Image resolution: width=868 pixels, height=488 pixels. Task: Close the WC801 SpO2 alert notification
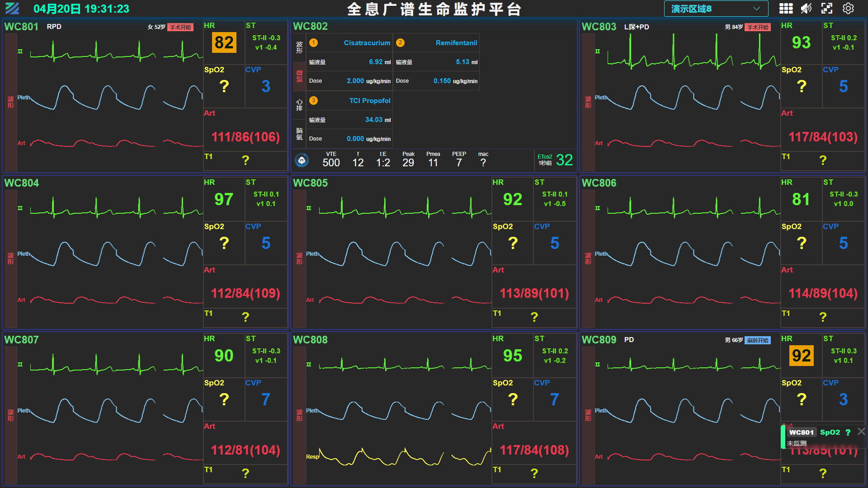point(861,432)
